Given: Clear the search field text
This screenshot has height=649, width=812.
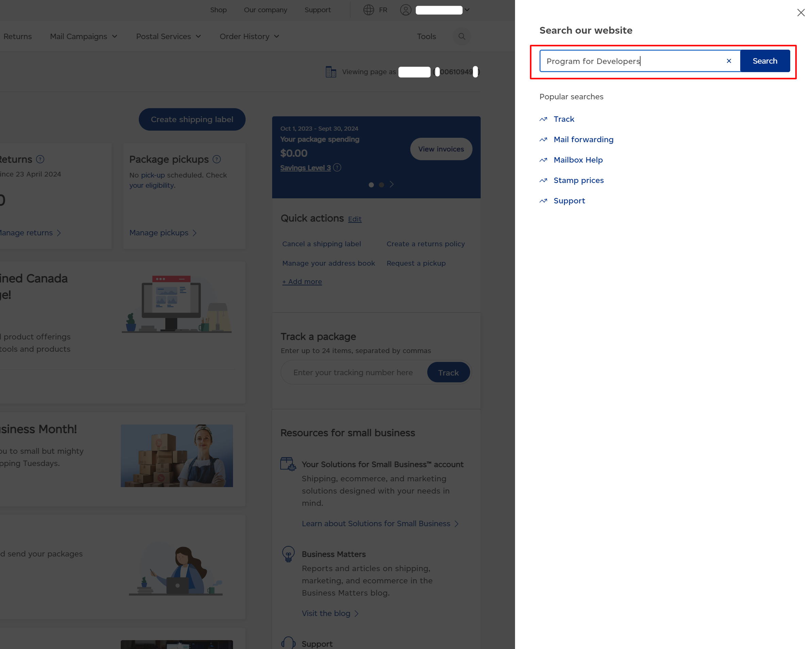Looking at the screenshot, I should point(729,61).
